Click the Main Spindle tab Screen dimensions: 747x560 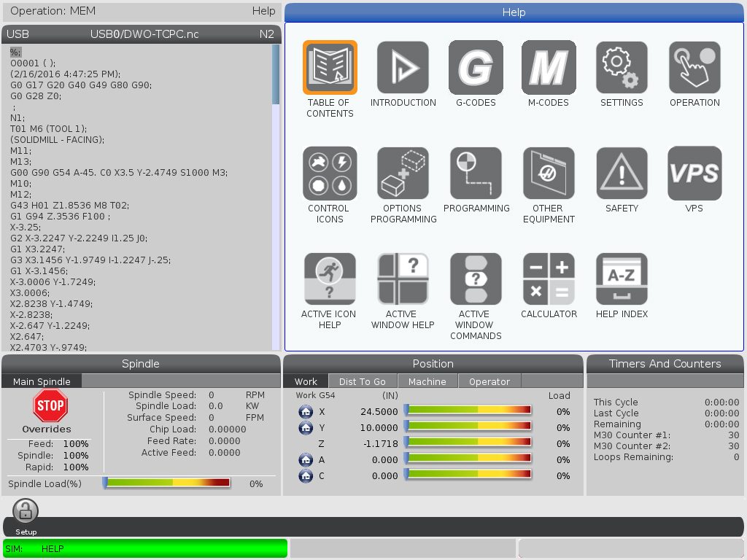point(42,381)
